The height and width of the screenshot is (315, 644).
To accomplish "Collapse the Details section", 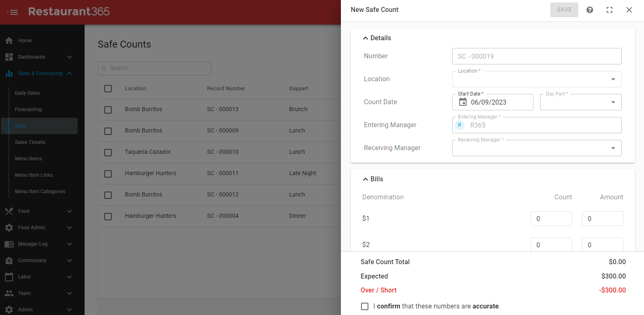I will [365, 38].
